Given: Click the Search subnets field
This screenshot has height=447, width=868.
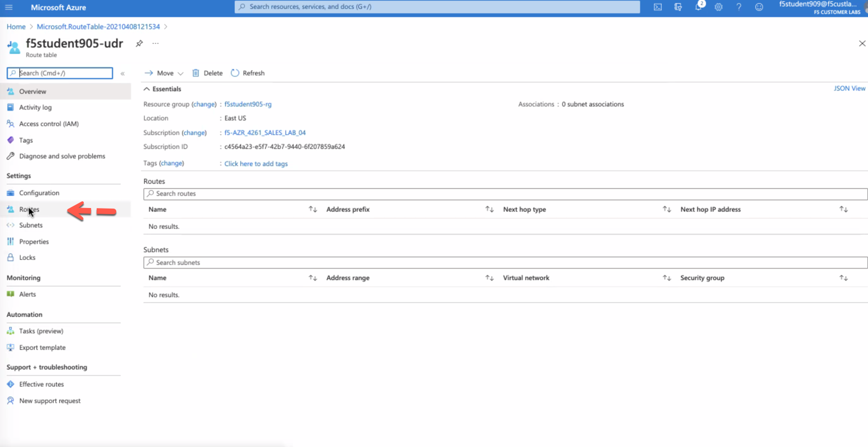Looking at the screenshot, I should coord(506,263).
